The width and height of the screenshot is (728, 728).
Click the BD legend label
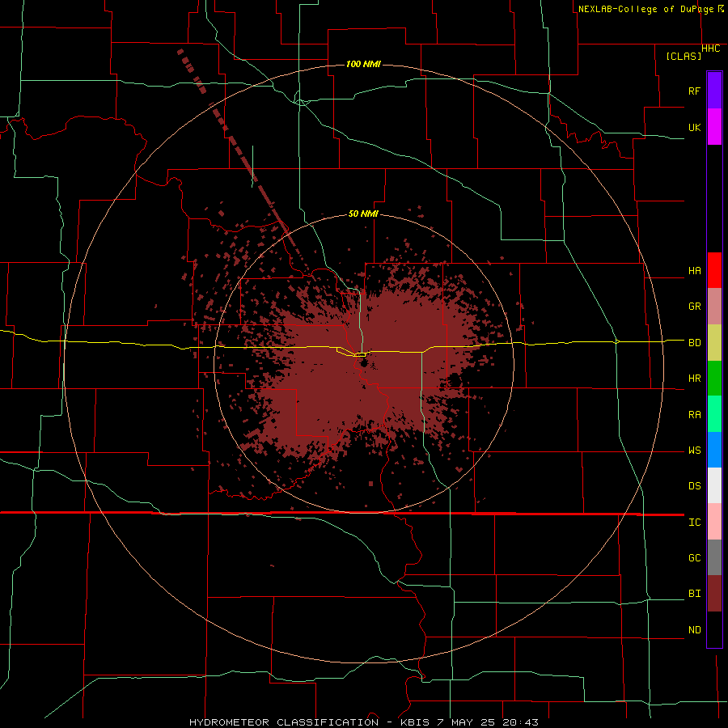point(694,343)
